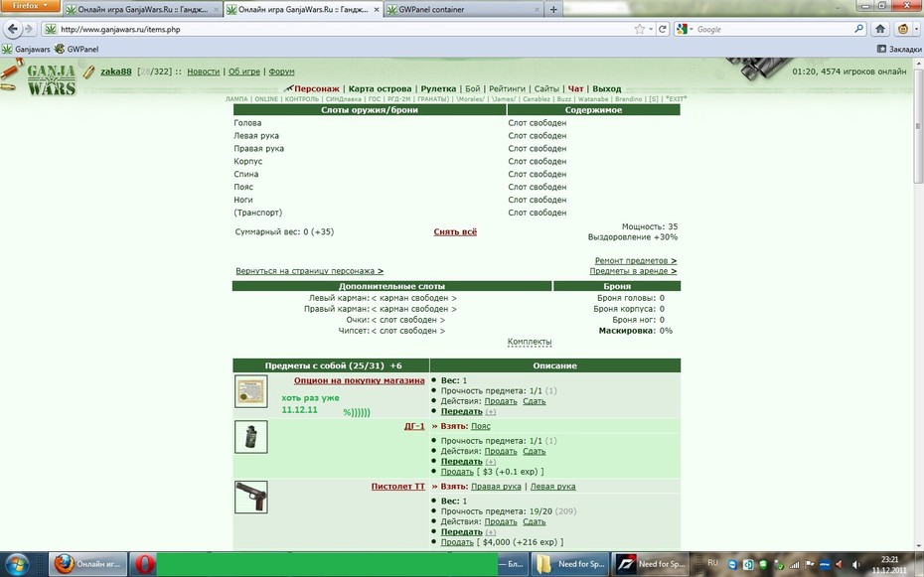Open the Рулетка menu item
Image resolution: width=924 pixels, height=577 pixels.
click(438, 89)
